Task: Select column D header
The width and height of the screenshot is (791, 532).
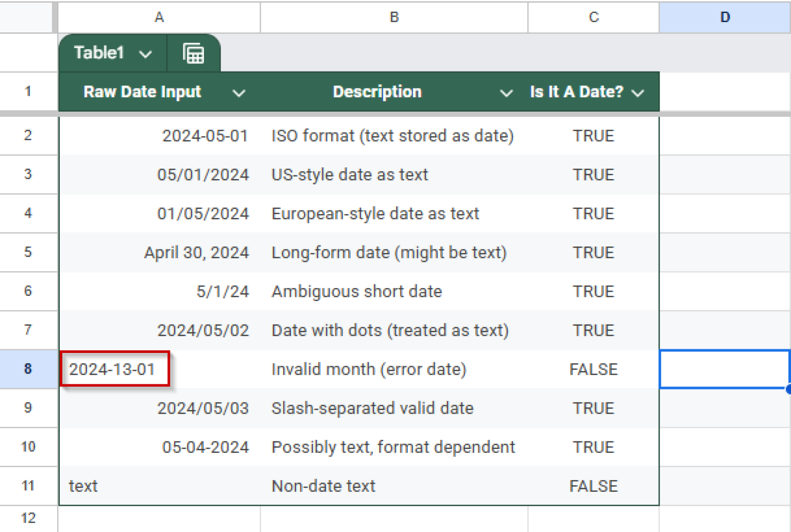Action: coord(725,17)
